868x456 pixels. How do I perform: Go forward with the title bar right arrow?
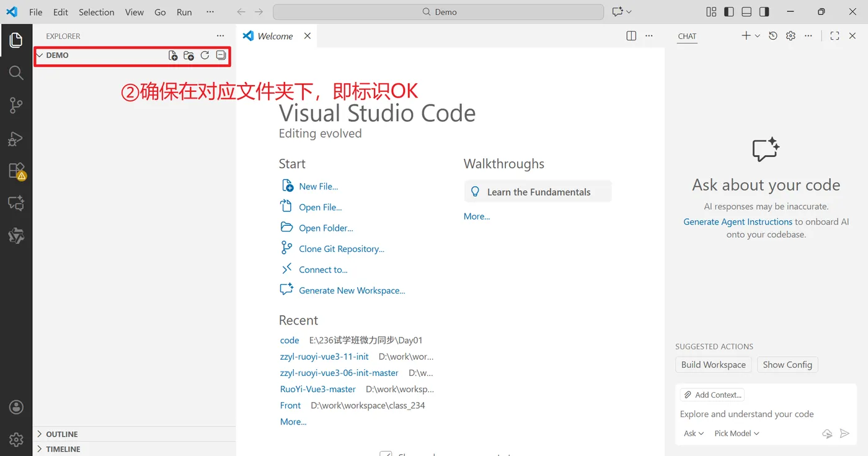click(259, 12)
